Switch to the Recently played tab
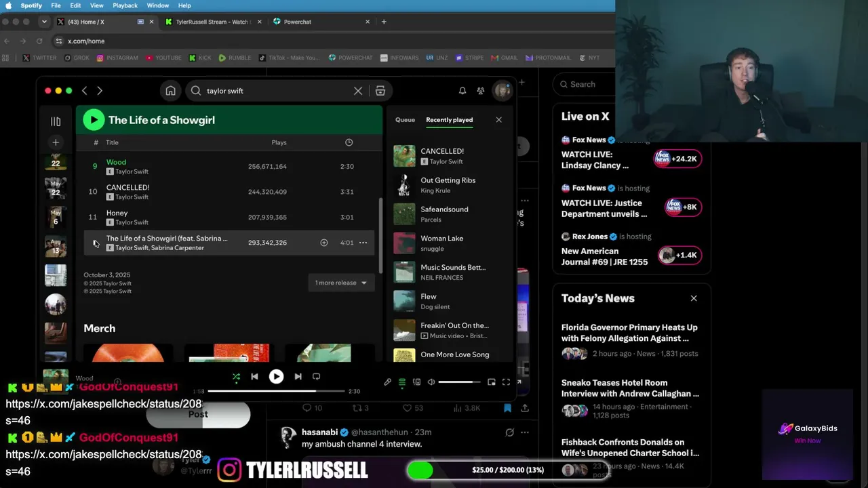Image resolution: width=868 pixels, height=488 pixels. click(x=449, y=120)
